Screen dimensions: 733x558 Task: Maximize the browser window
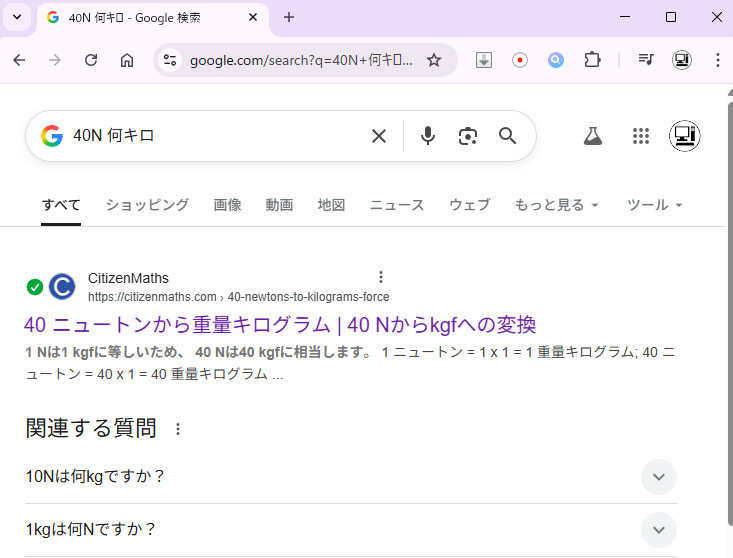tap(671, 17)
